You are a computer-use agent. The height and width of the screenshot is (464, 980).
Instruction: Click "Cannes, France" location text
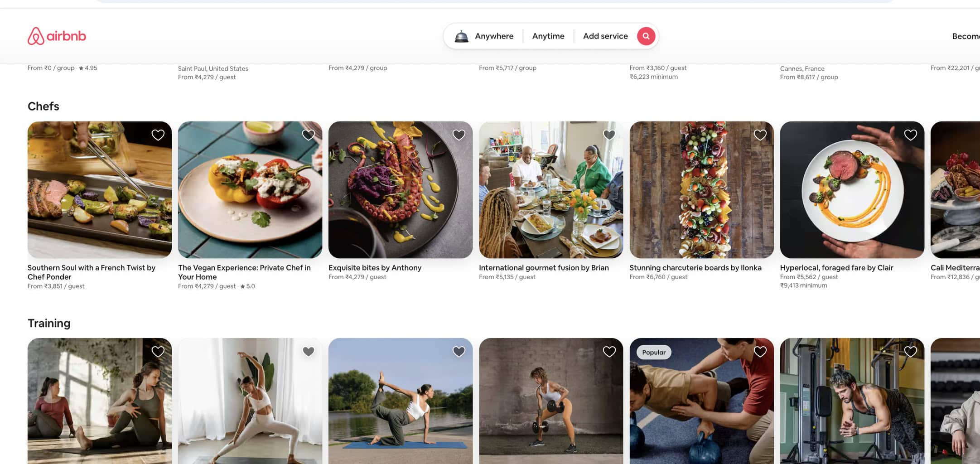pos(802,69)
